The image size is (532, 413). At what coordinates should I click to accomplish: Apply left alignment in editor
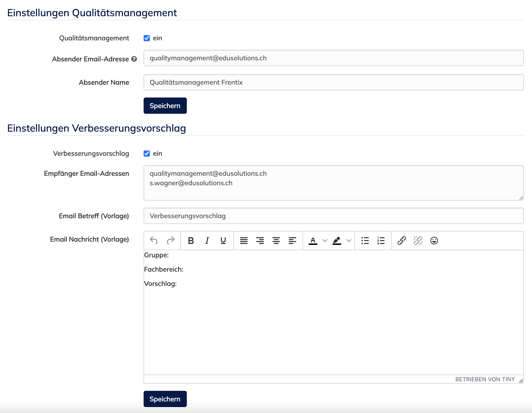click(x=292, y=241)
